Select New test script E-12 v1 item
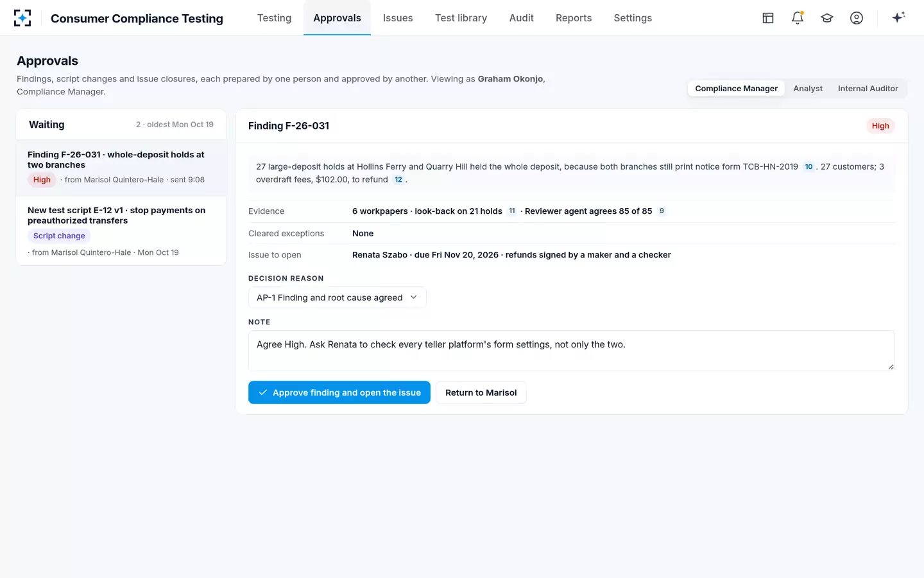Viewport: 924px width, 578px height. tap(121, 231)
